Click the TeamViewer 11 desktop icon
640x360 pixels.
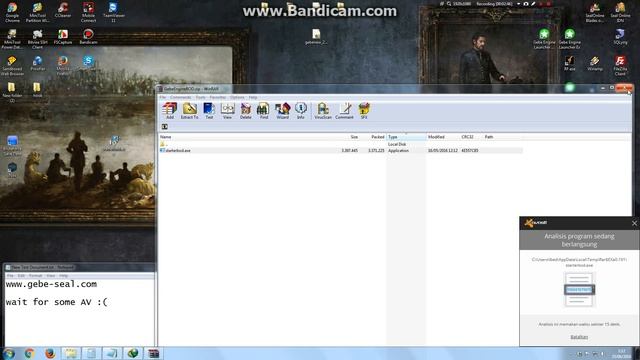click(113, 12)
